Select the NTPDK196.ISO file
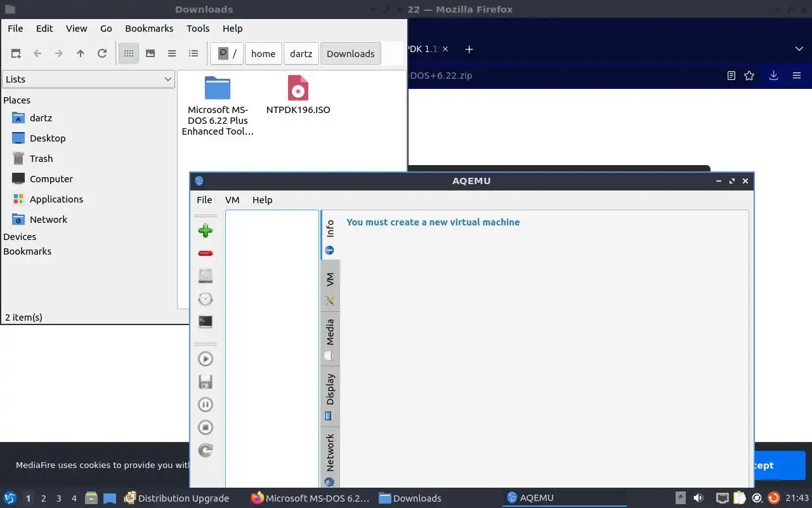 coord(298,95)
